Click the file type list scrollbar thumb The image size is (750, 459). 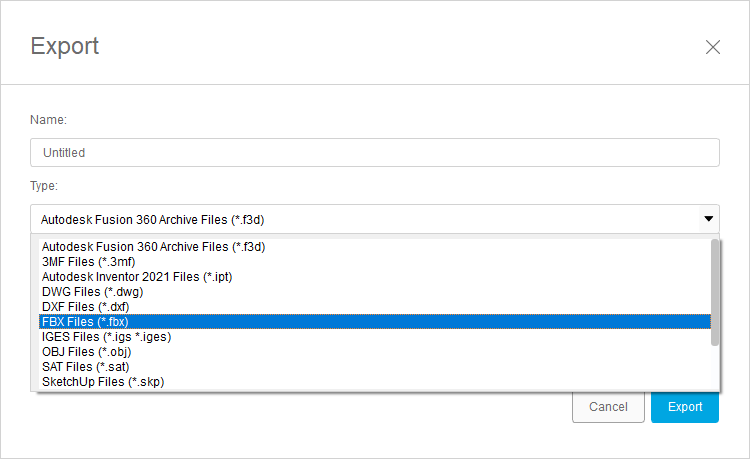(x=715, y=292)
